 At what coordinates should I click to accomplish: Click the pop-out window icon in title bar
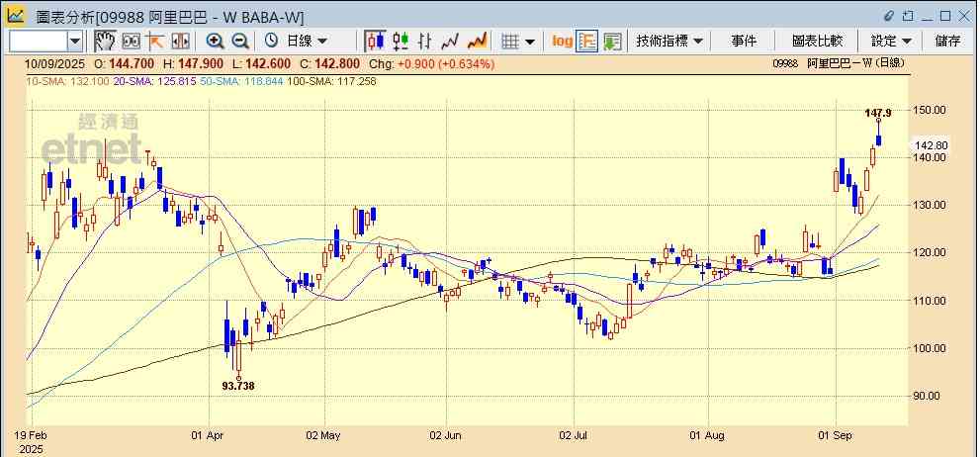[x=908, y=16]
